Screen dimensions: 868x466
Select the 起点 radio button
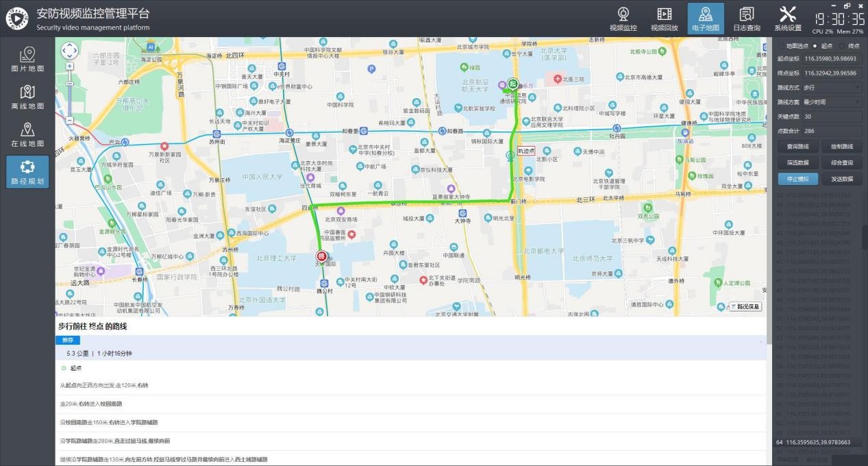coord(815,45)
